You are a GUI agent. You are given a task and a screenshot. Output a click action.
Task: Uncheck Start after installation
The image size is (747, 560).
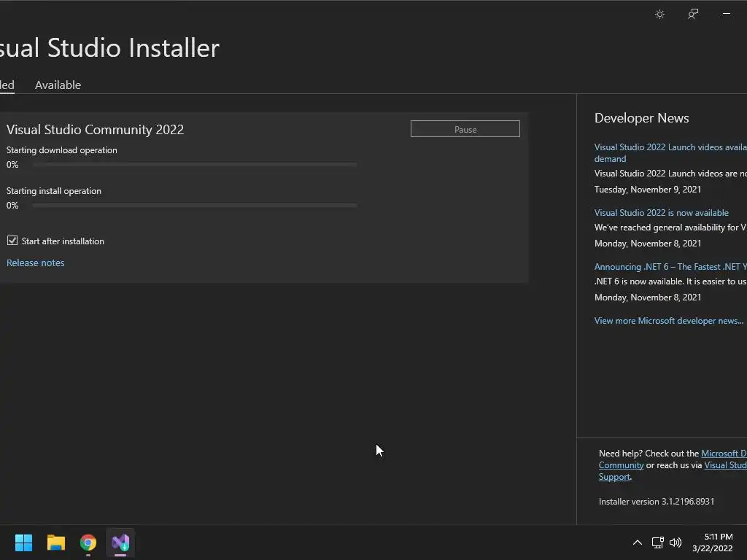tap(12, 241)
